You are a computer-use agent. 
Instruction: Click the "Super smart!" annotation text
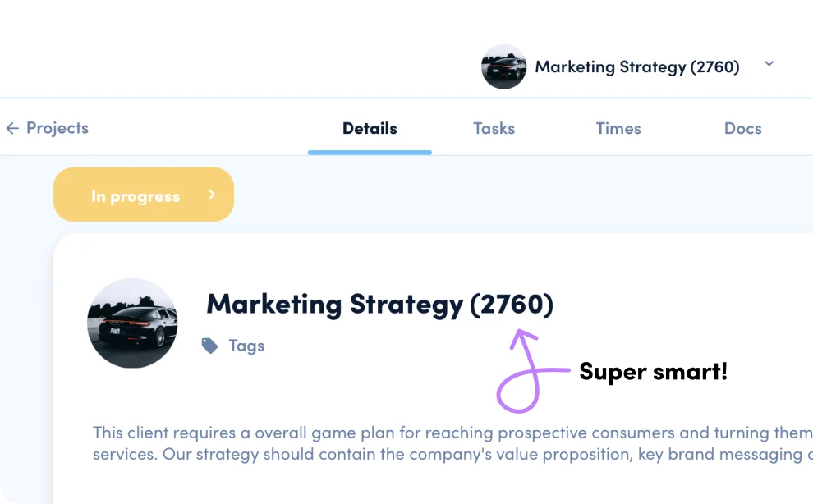point(653,372)
